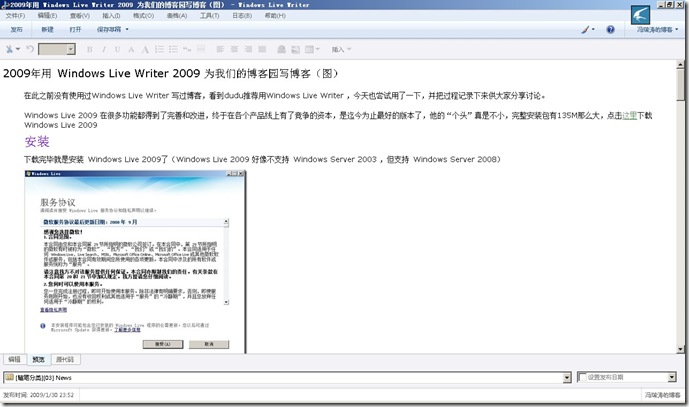Open the 插入(I) menu
The width and height of the screenshot is (689, 407).
111,15
